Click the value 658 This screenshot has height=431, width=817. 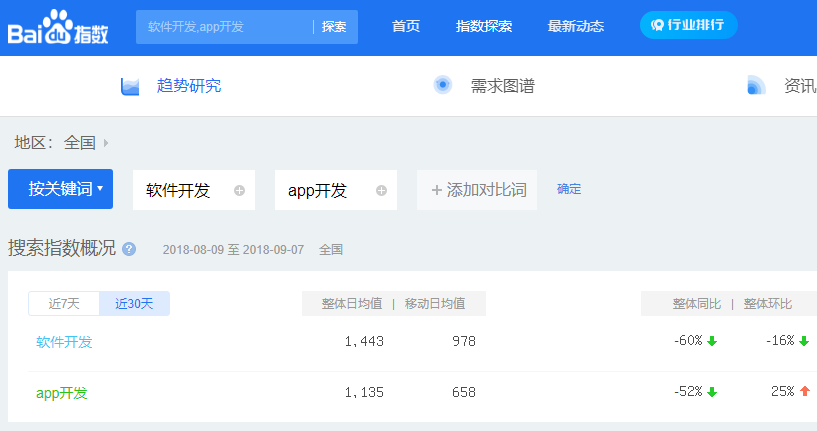(464, 392)
